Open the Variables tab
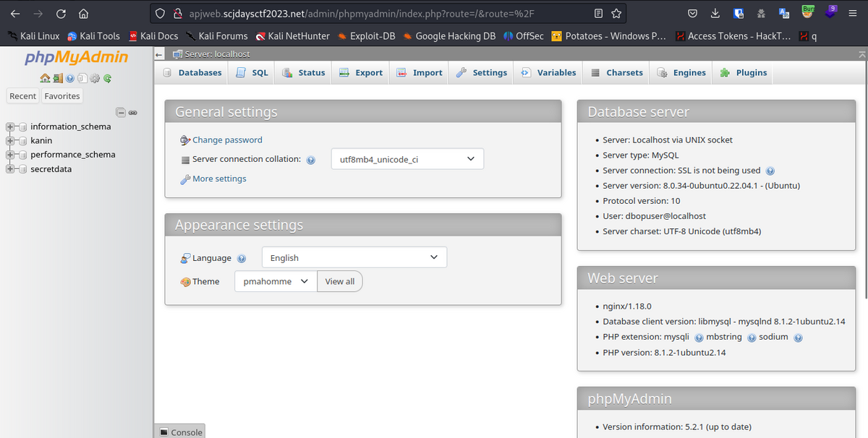The width and height of the screenshot is (868, 438). point(548,72)
